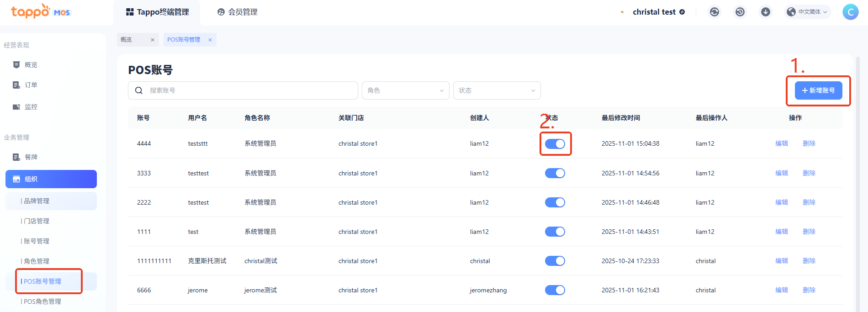Open the history clock icon

coord(740,12)
